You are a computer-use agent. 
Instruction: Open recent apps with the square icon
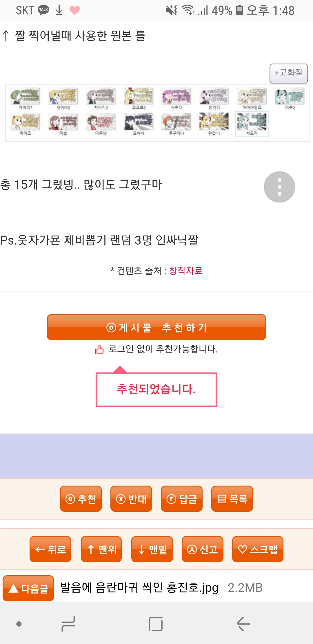[156, 624]
